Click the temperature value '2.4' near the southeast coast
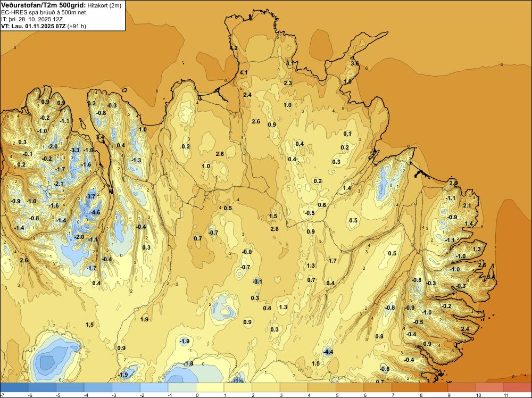 (x=465, y=329)
